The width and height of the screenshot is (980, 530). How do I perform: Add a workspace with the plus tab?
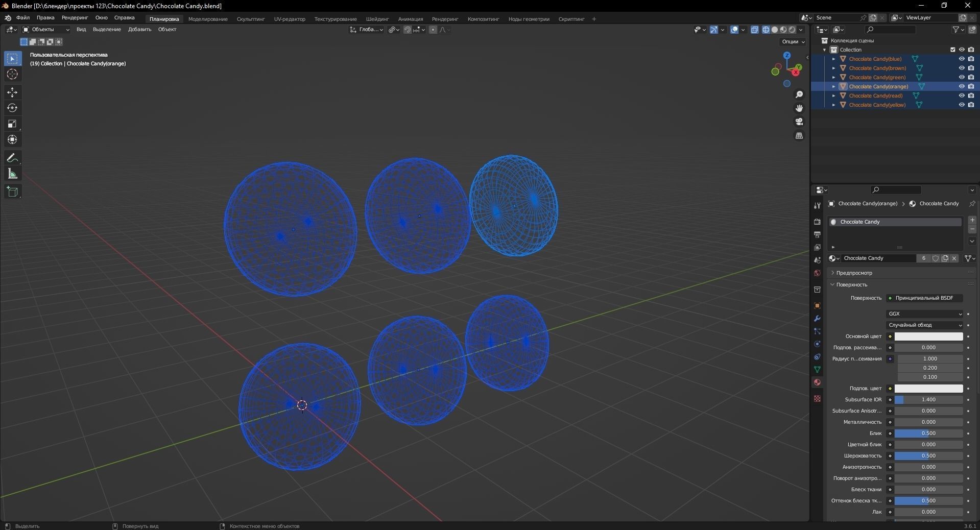click(594, 19)
